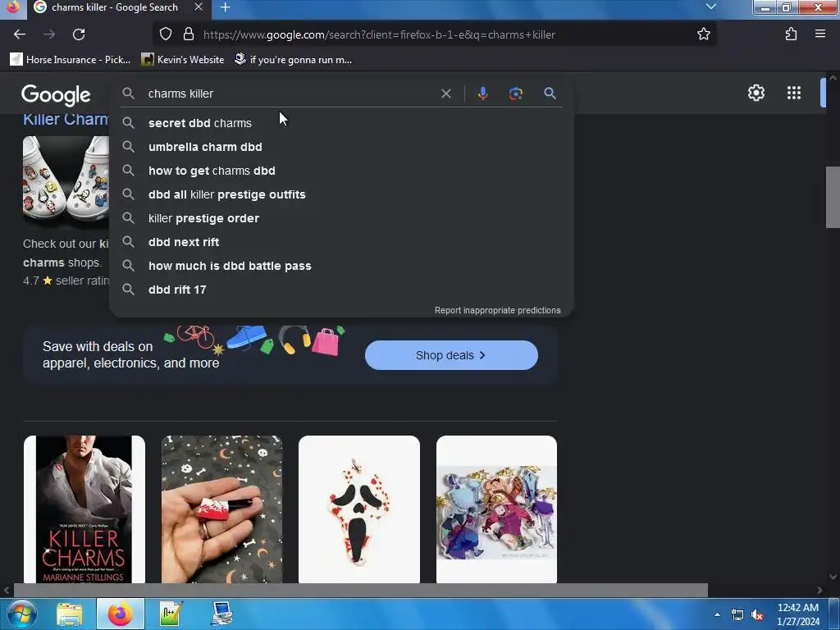Viewport: 840px width, 630px height.
Task: Open the Windows Start button
Action: 21,614
